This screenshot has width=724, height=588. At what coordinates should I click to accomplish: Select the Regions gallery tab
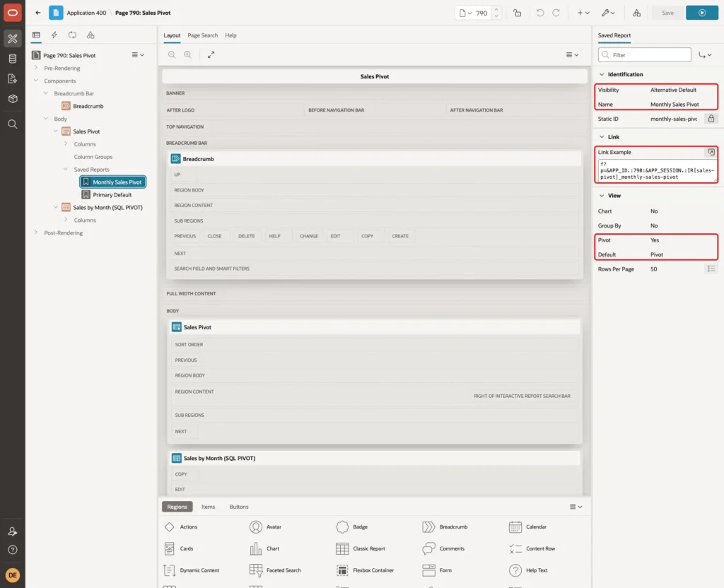[x=177, y=507]
